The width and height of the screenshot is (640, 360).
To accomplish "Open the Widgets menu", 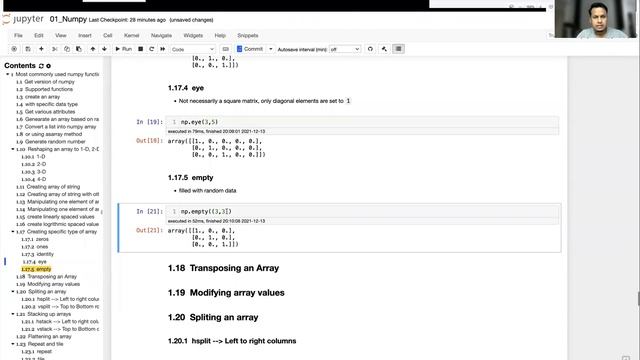I will [x=193, y=36].
